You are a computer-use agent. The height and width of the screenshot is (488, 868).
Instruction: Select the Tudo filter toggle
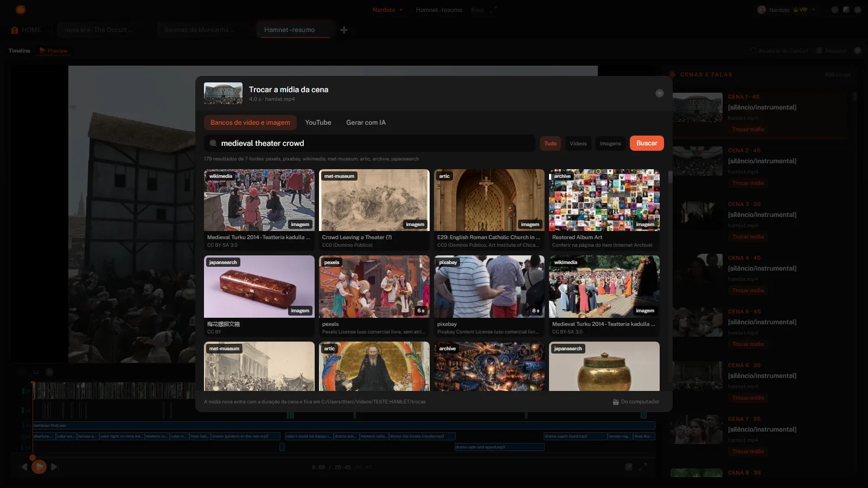pyautogui.click(x=550, y=143)
